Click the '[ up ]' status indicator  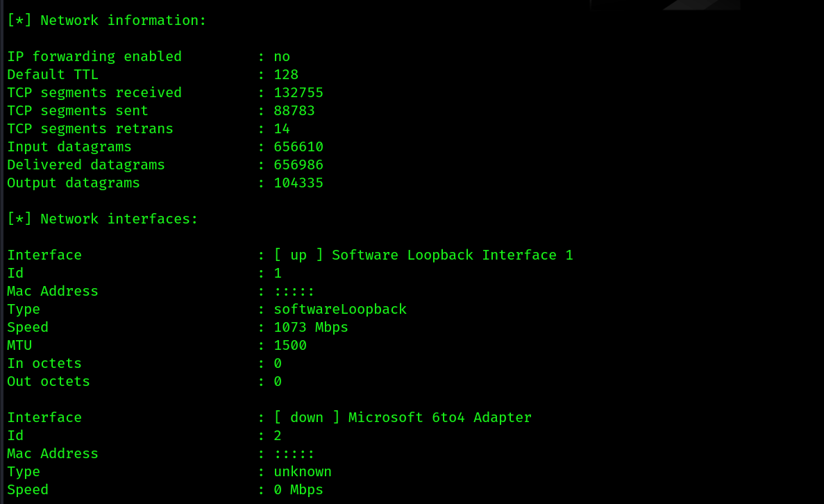tap(299, 255)
